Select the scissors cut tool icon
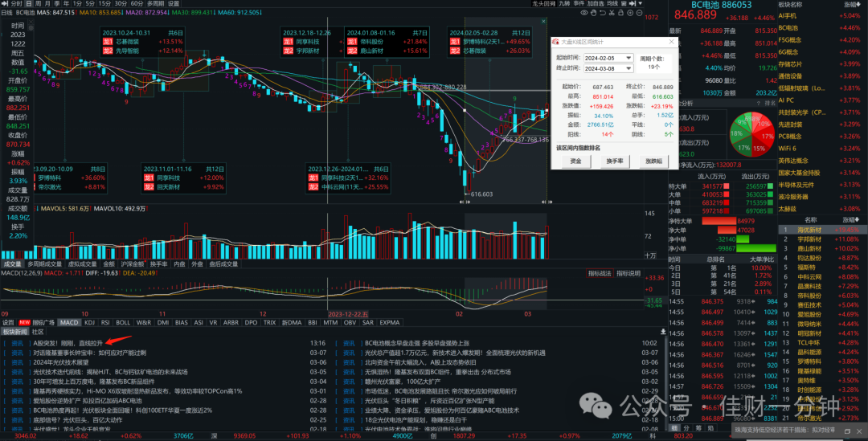 tap(612, 12)
